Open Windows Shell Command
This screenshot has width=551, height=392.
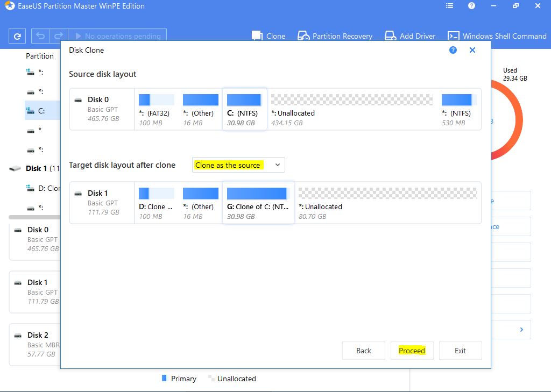497,36
